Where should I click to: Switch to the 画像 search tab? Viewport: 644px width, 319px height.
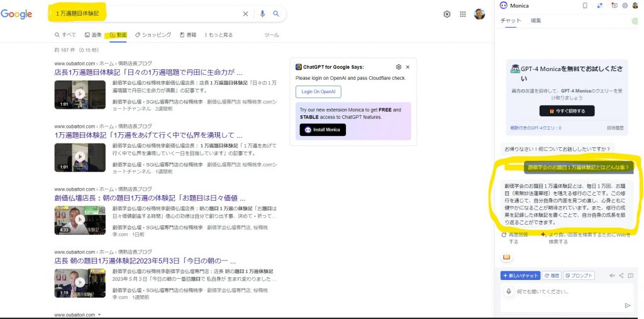click(93, 35)
